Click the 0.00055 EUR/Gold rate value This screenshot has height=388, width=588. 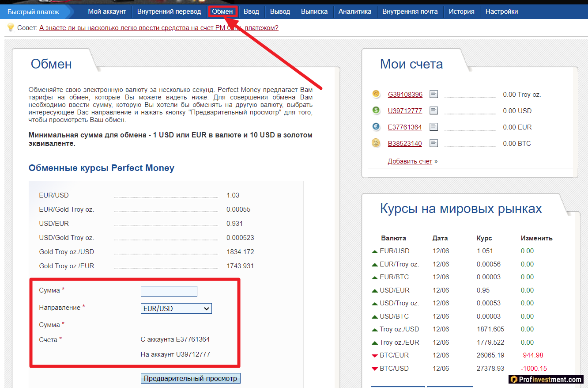pyautogui.click(x=238, y=209)
